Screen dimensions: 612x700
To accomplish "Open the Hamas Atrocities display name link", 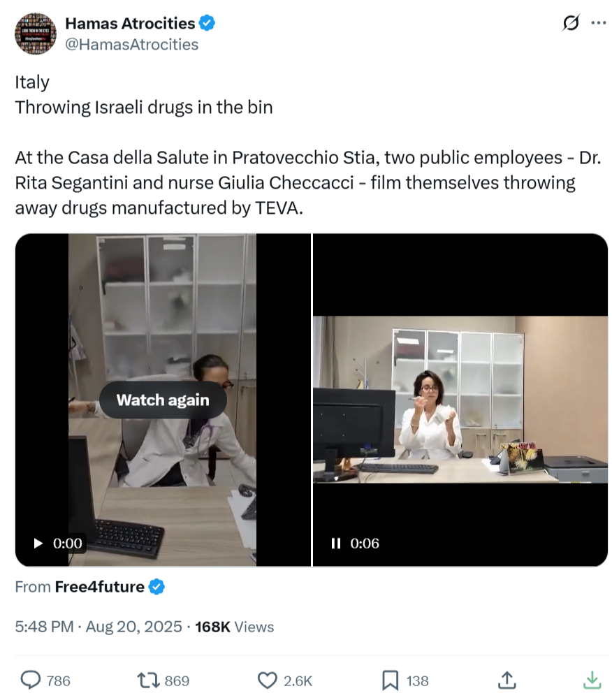I will [x=130, y=23].
